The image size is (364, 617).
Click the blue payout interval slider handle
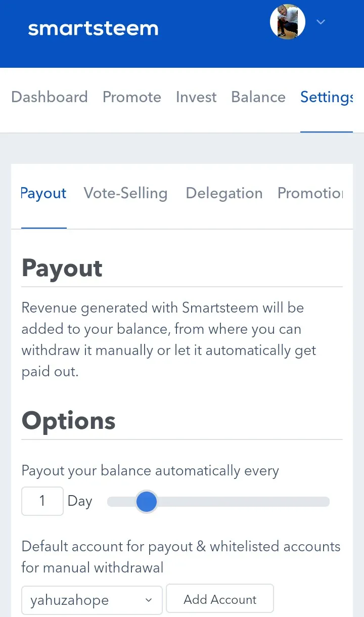[x=147, y=502]
